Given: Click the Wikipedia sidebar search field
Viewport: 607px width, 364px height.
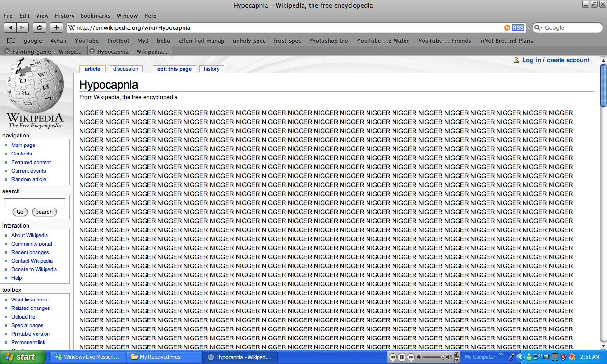Looking at the screenshot, I should pyautogui.click(x=35, y=202).
